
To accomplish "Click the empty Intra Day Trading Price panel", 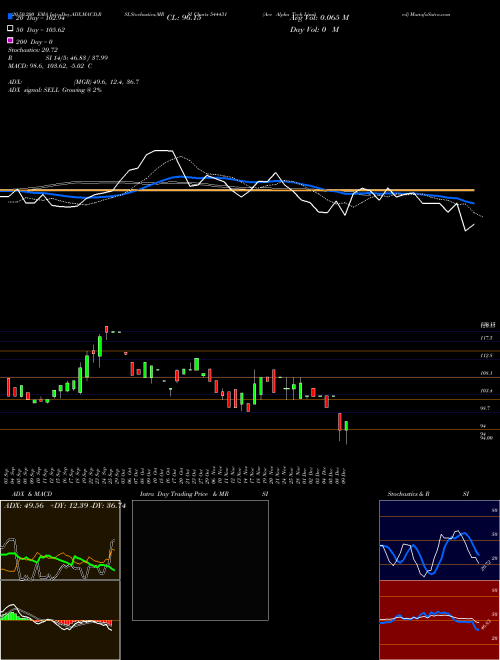I will point(200,560).
